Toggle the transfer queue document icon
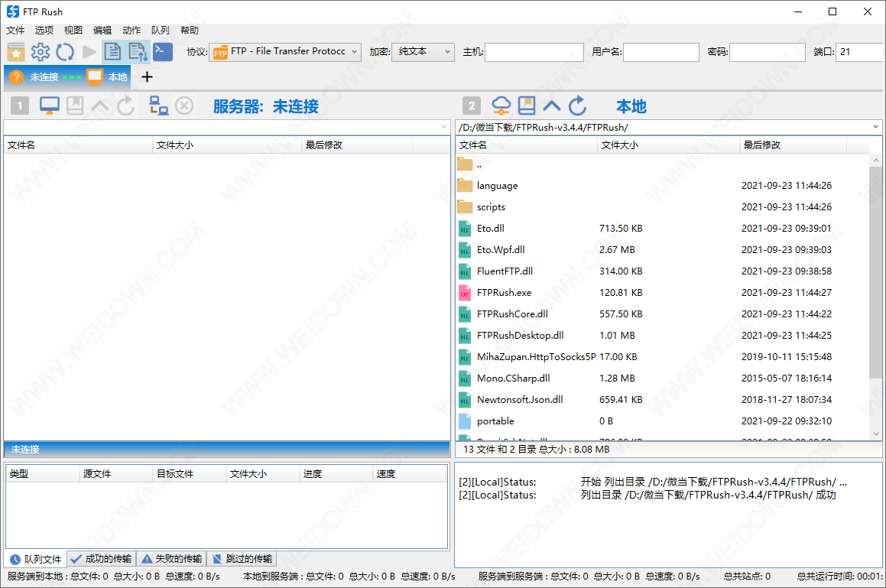This screenshot has height=588, width=886. coord(138,52)
